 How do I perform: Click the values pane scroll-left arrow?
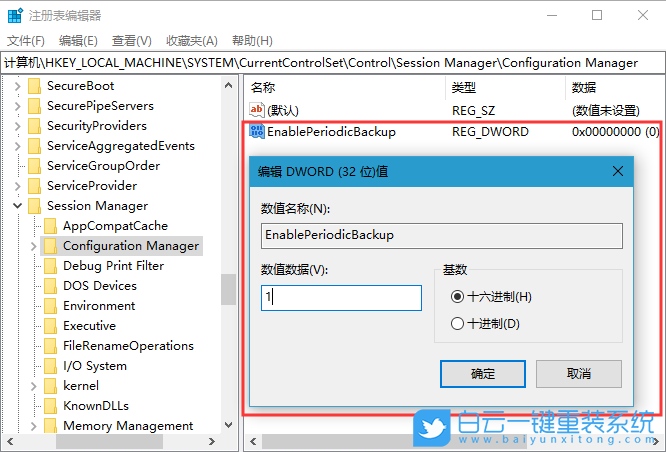tap(253, 441)
